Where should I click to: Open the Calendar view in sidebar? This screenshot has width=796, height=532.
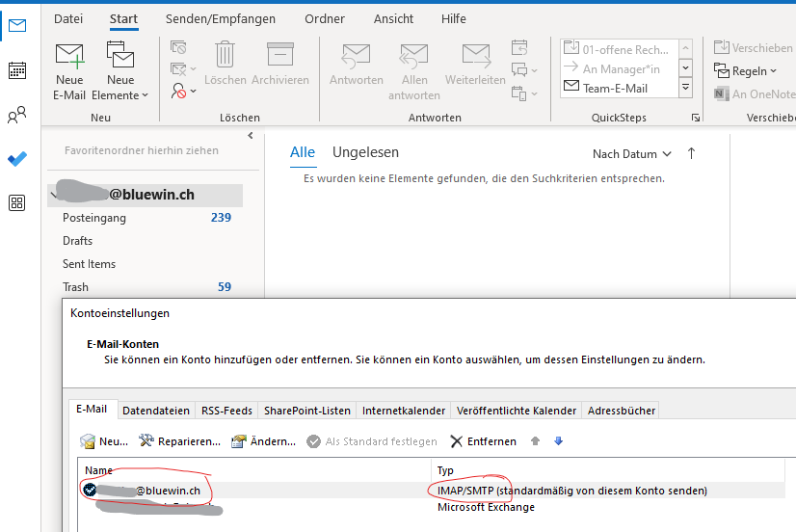point(16,70)
